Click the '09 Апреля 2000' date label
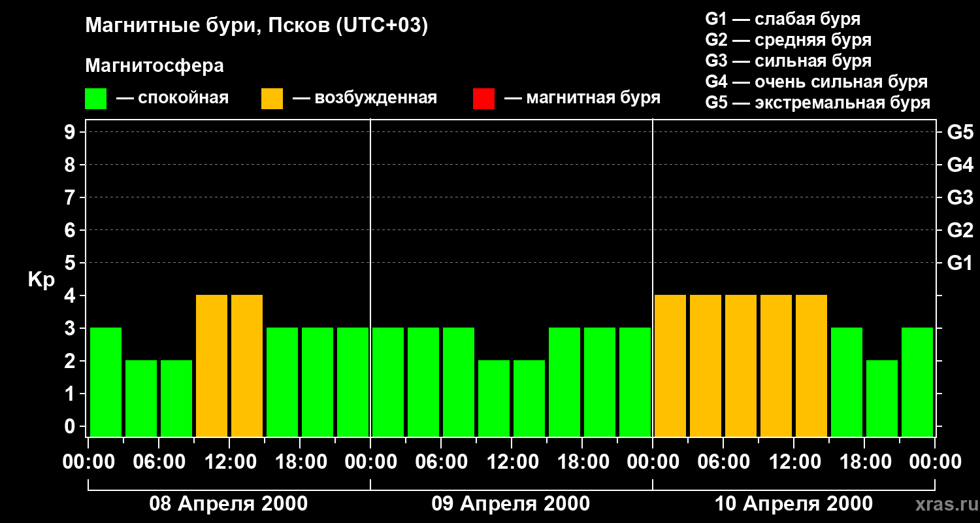The image size is (980, 523). coord(511,504)
